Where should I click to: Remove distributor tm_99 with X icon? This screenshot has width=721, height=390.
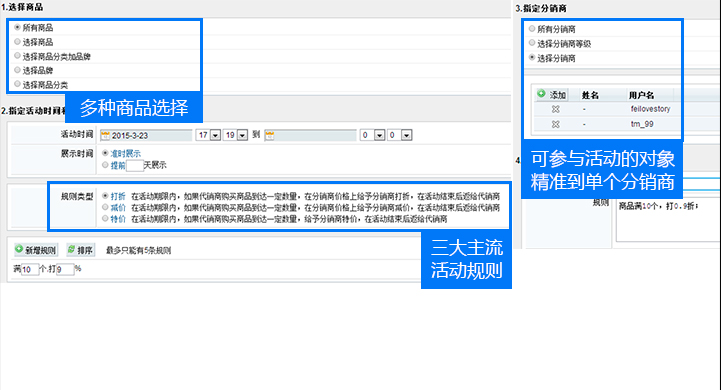555,124
